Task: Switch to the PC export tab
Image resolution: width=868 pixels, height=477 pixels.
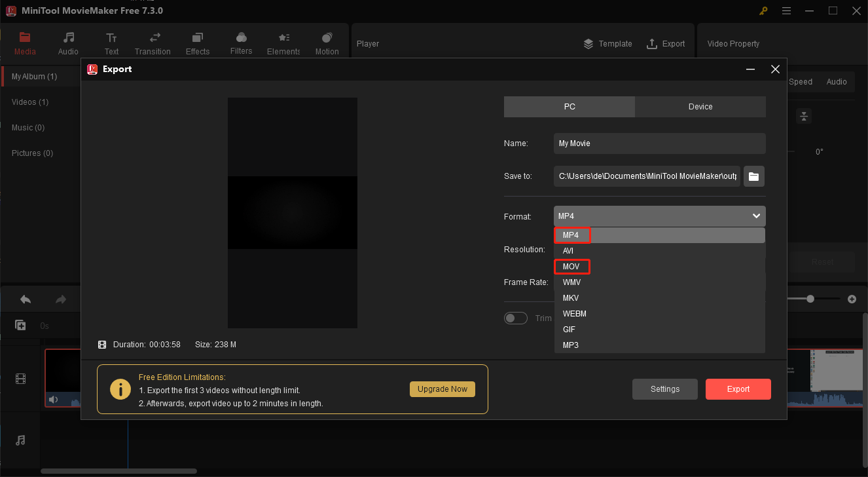Action: click(x=570, y=107)
